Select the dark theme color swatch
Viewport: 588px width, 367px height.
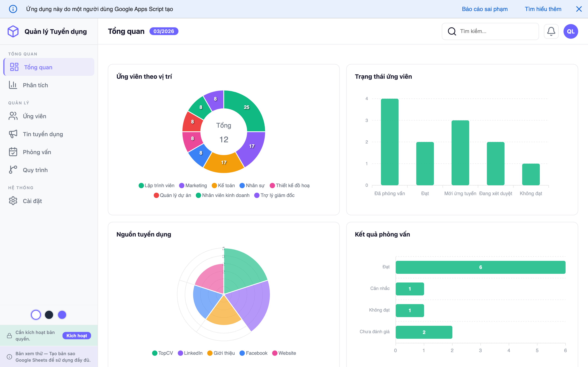click(x=49, y=315)
